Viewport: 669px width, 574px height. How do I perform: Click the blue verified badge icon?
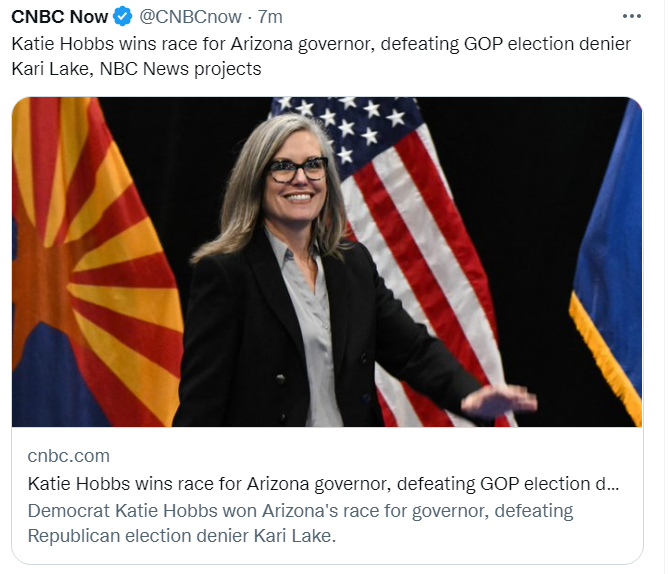122,17
